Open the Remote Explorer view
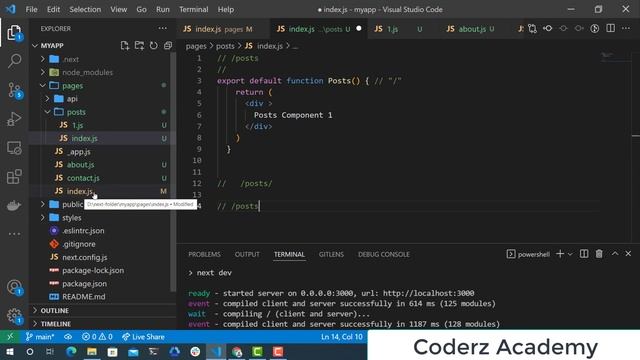This screenshot has height=360, width=640. tap(14, 148)
